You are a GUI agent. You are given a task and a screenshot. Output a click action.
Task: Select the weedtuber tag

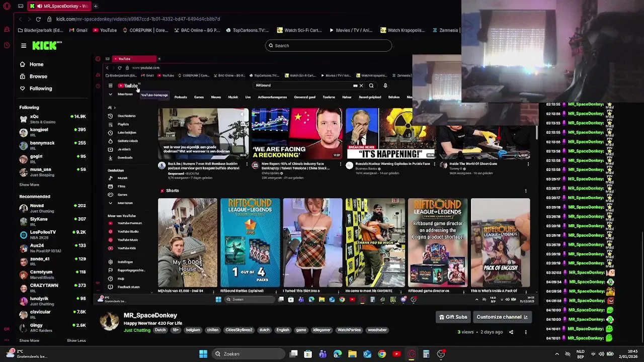377,330
